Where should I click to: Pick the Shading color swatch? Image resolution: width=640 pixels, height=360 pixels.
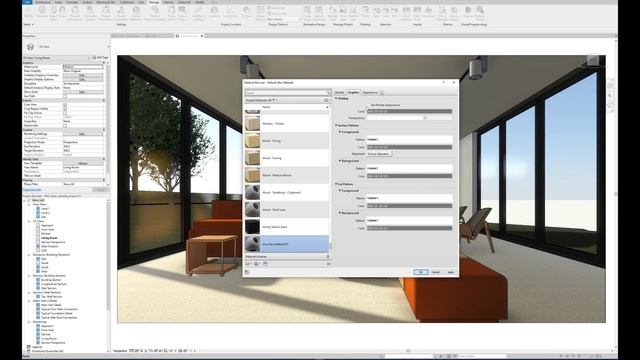pyautogui.click(x=409, y=111)
